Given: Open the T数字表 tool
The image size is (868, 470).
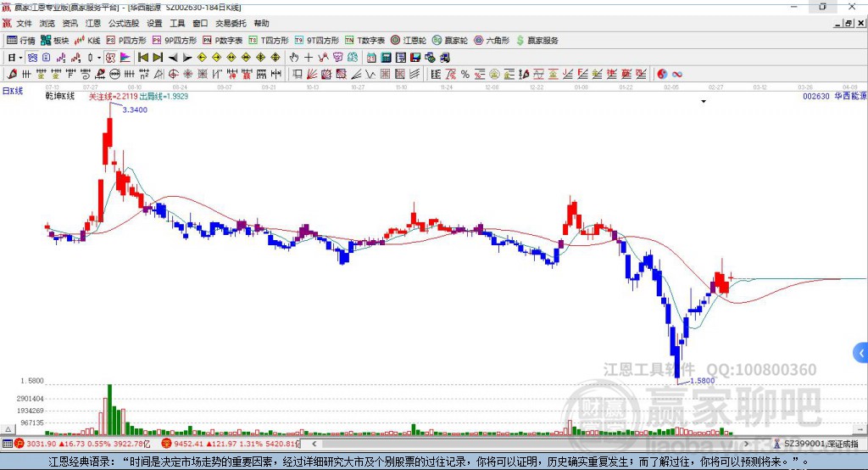Looking at the screenshot, I should [364, 41].
